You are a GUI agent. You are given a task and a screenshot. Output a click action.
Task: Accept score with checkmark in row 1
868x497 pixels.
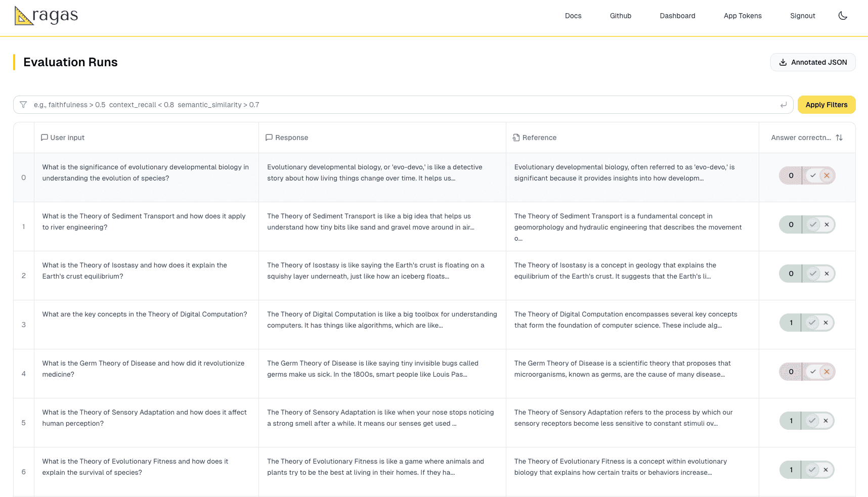pyautogui.click(x=813, y=224)
